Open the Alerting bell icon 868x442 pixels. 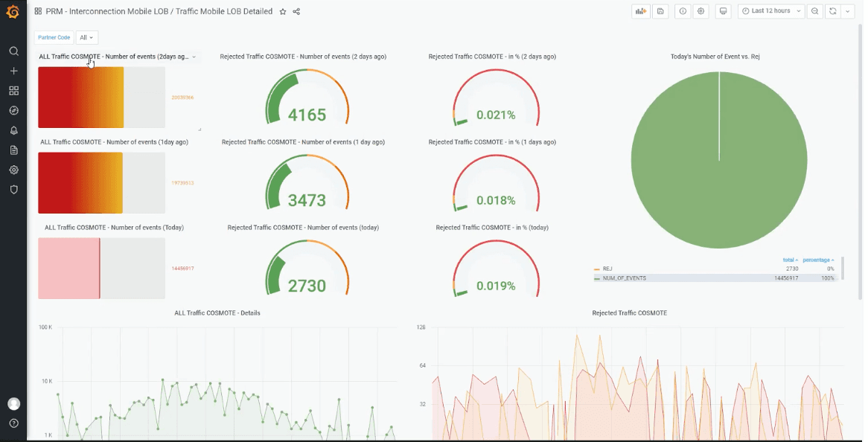pyautogui.click(x=13, y=129)
